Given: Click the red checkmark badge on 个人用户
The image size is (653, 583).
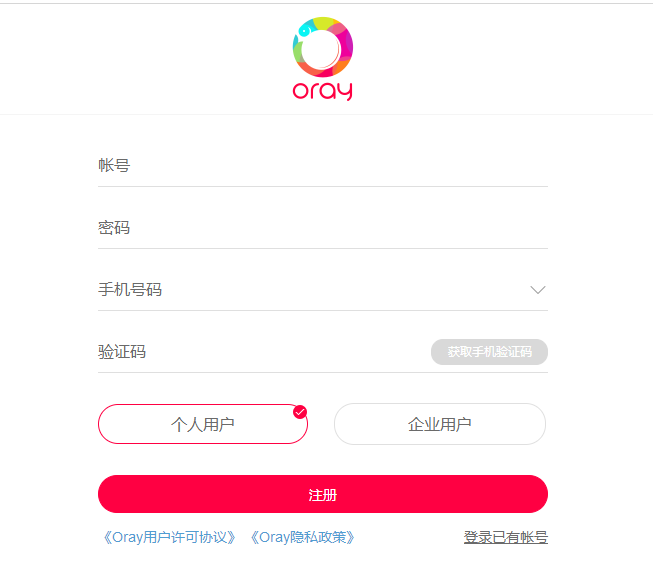Looking at the screenshot, I should (x=300, y=412).
